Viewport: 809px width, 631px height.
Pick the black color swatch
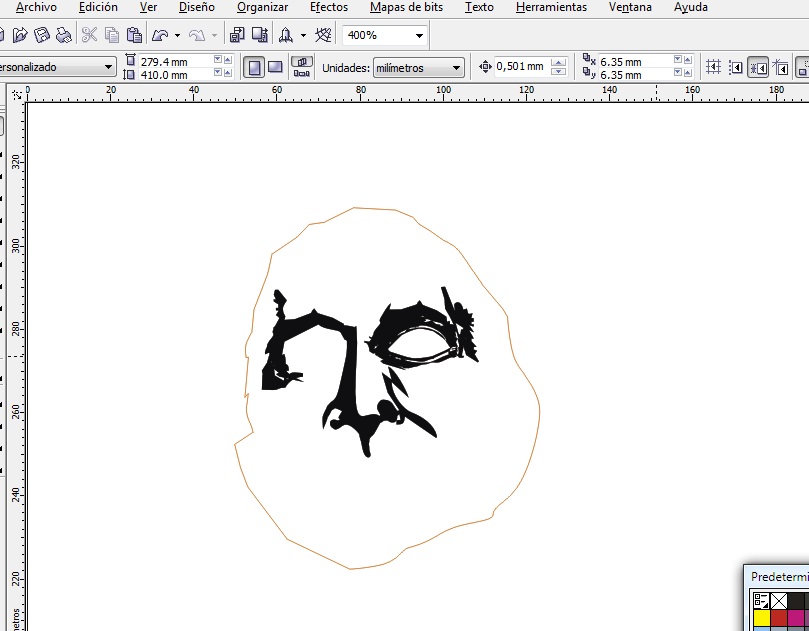[x=796, y=600]
